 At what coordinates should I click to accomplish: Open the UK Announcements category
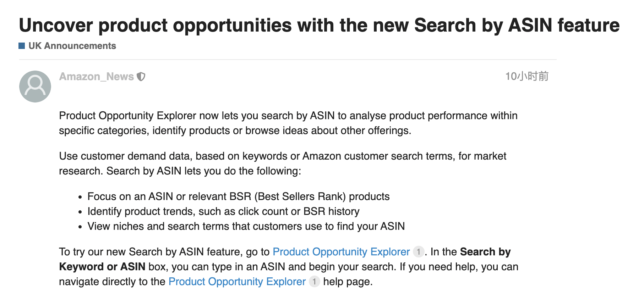click(72, 46)
